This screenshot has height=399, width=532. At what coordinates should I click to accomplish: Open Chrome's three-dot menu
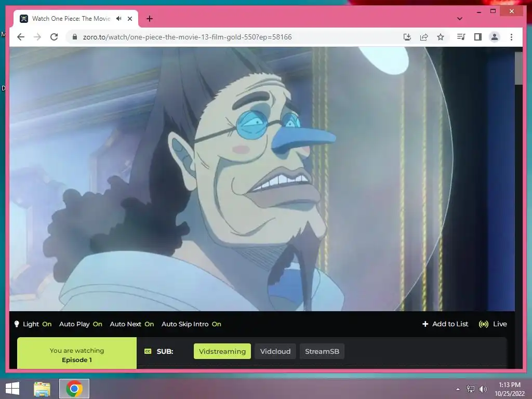(511, 37)
